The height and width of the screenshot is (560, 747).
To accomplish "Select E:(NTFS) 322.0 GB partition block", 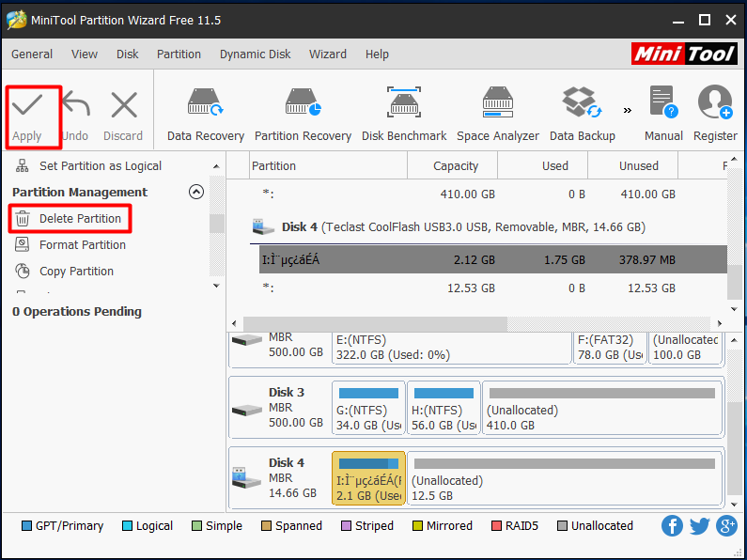I will click(452, 349).
